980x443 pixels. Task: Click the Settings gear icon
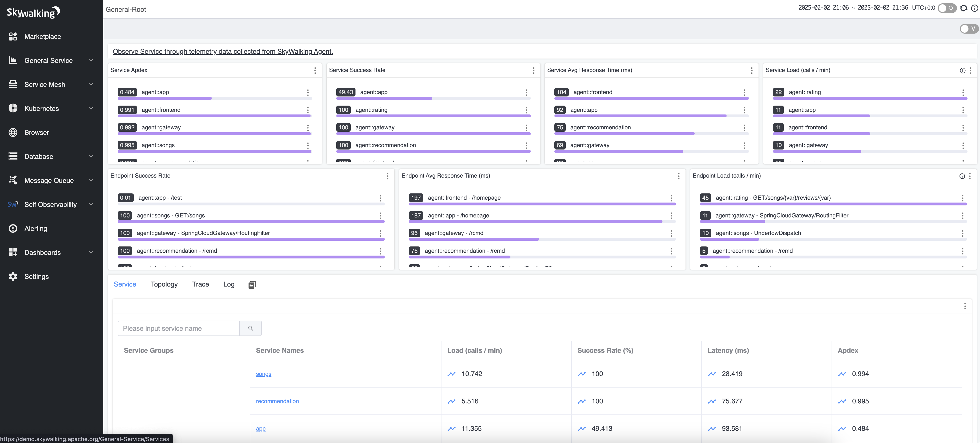(x=13, y=276)
